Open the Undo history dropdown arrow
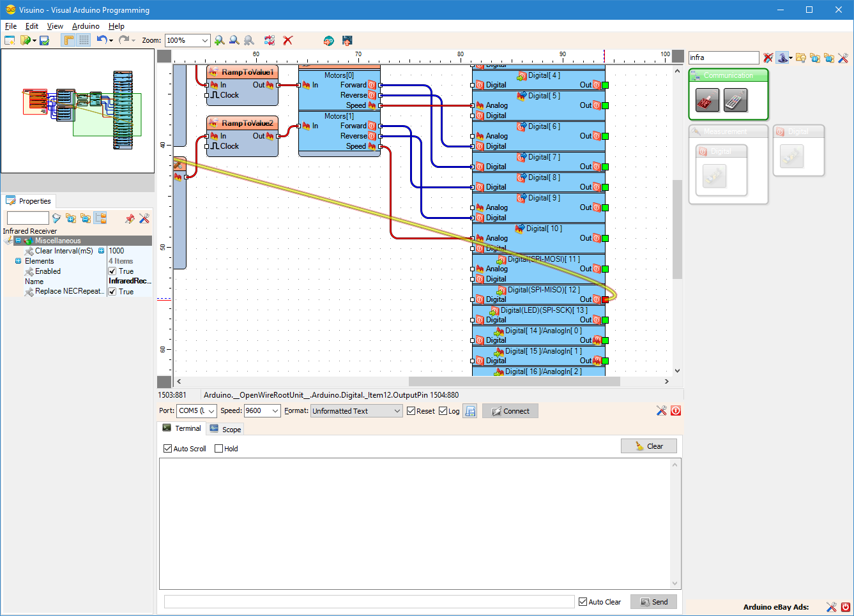 click(111, 41)
